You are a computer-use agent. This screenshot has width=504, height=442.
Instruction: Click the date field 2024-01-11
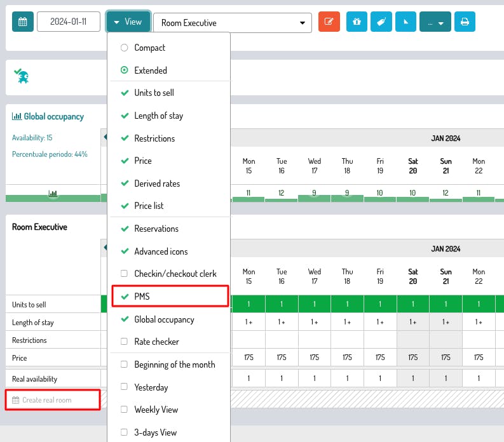[x=69, y=22]
